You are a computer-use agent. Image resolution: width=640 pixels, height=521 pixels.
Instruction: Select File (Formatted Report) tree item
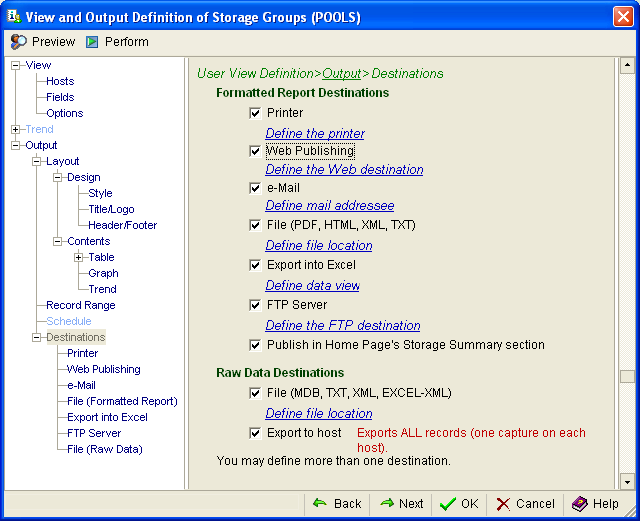[122, 401]
